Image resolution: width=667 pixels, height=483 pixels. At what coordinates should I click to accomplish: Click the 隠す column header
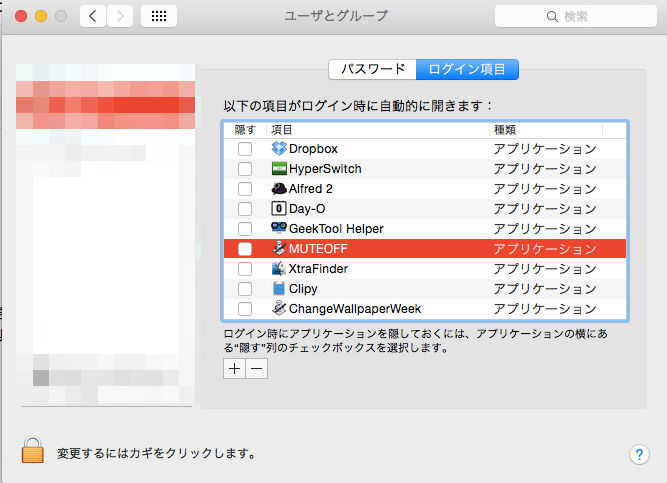(x=245, y=130)
